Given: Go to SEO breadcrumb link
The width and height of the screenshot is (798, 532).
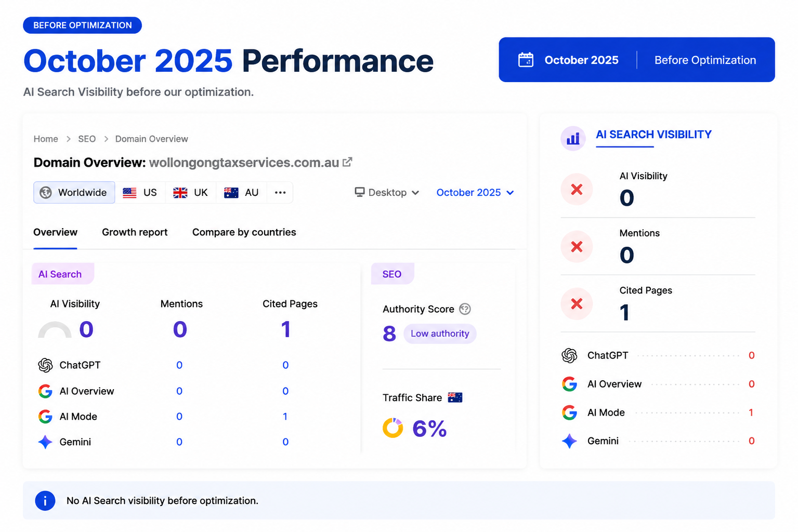Looking at the screenshot, I should pyautogui.click(x=87, y=139).
